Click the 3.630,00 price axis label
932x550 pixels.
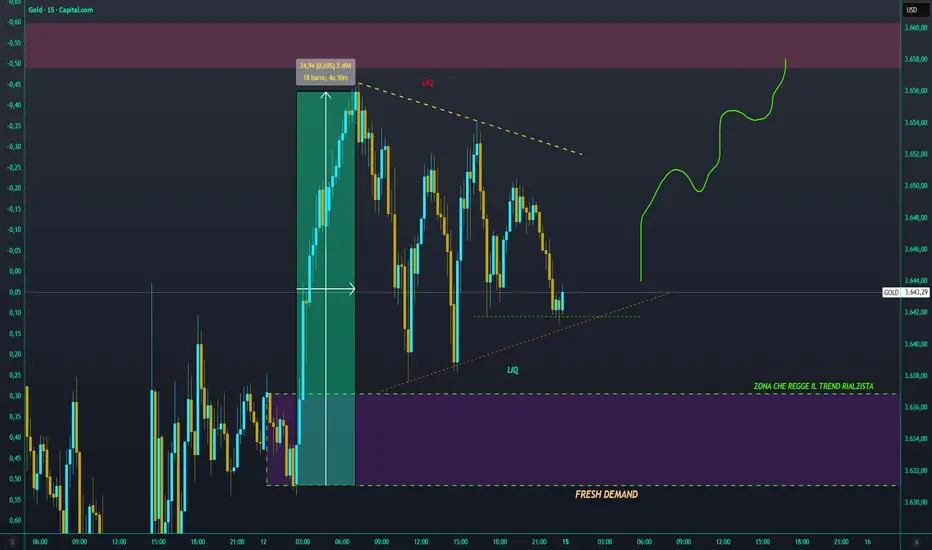pyautogui.click(x=916, y=502)
